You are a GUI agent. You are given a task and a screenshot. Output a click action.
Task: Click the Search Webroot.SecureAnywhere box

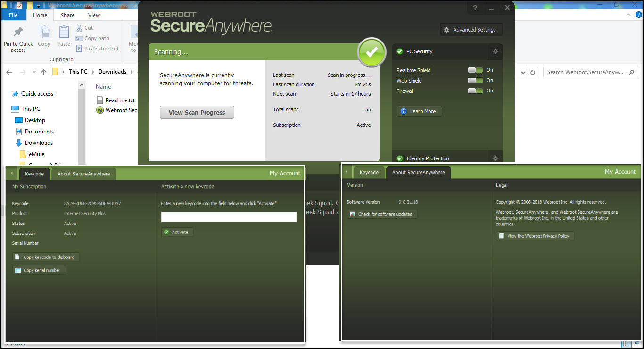tap(590, 72)
